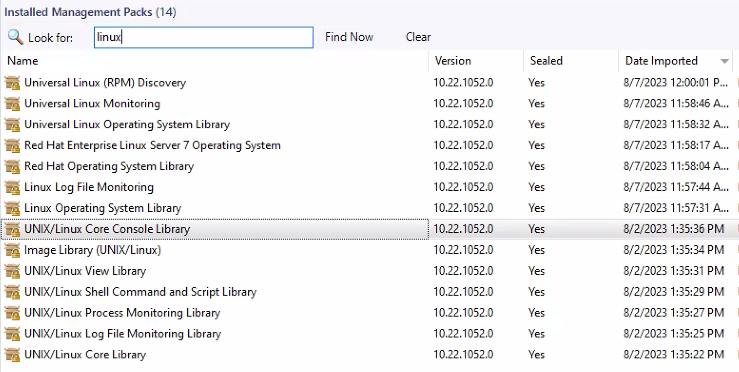Click the UNIX/Linux Shell Command and Script icon
The height and width of the screenshot is (372, 739).
coord(13,292)
